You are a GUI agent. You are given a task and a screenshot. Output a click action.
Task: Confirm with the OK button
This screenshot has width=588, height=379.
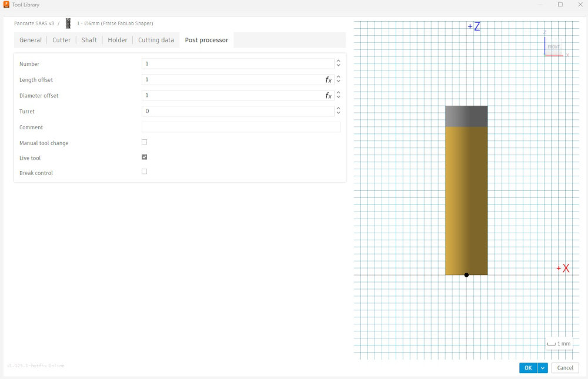coord(528,368)
